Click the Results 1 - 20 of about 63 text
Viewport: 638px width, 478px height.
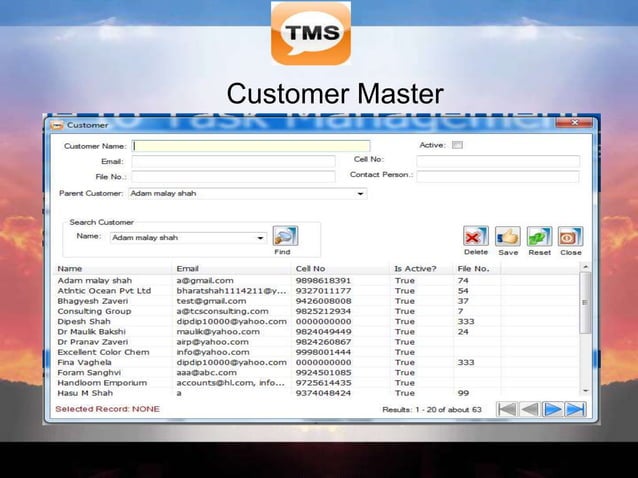432,410
